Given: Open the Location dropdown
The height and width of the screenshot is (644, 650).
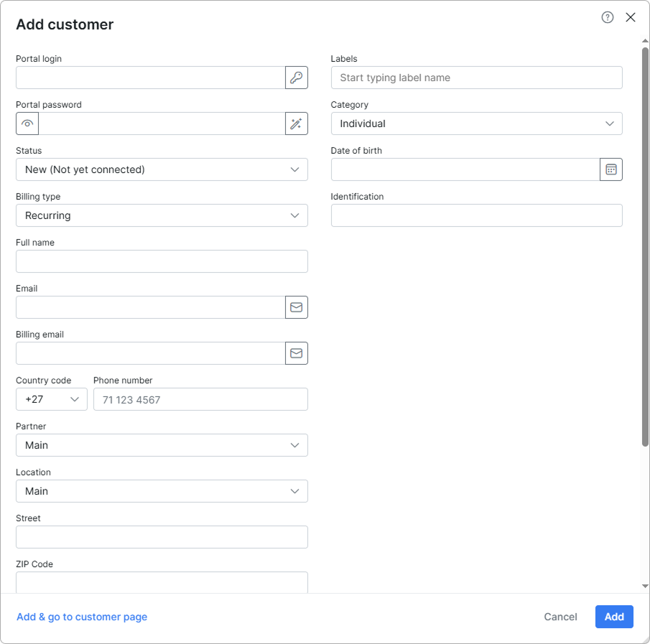Looking at the screenshot, I should pos(162,491).
